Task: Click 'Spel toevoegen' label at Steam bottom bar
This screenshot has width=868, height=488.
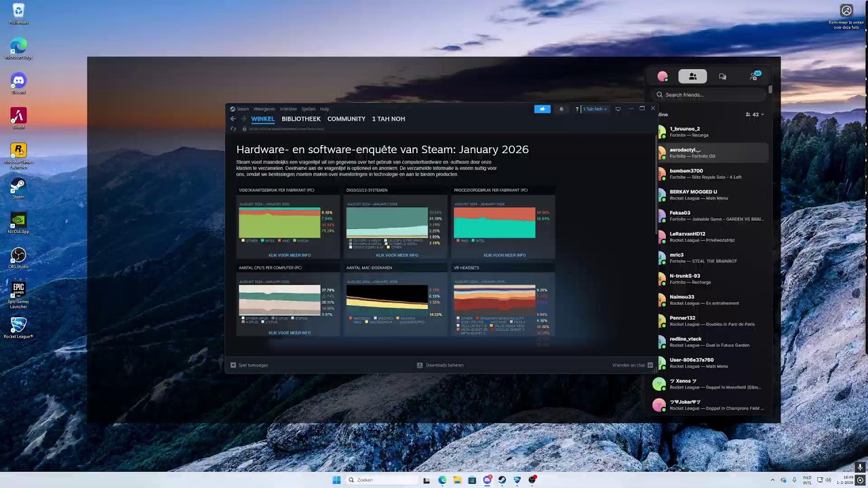Action: pos(254,365)
